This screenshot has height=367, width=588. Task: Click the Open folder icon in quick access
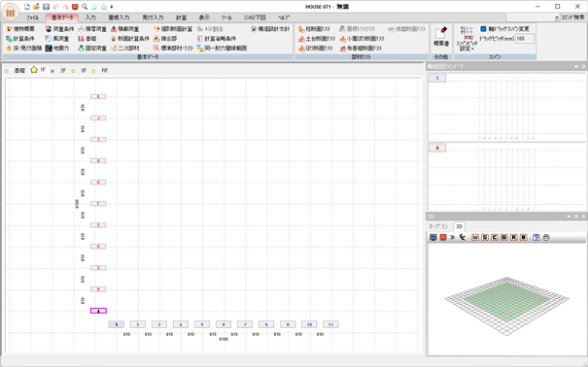(36, 7)
